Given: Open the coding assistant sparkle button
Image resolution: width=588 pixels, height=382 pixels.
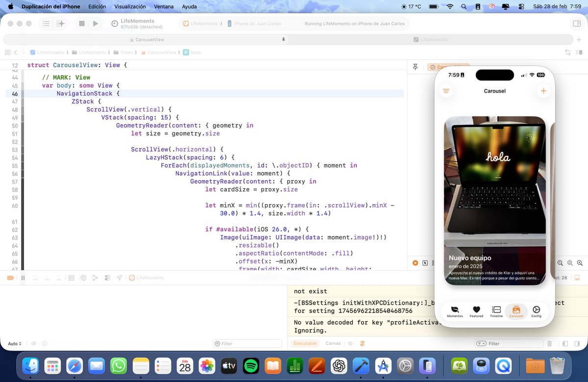Looking at the screenshot, I should pyautogui.click(x=60, y=24).
